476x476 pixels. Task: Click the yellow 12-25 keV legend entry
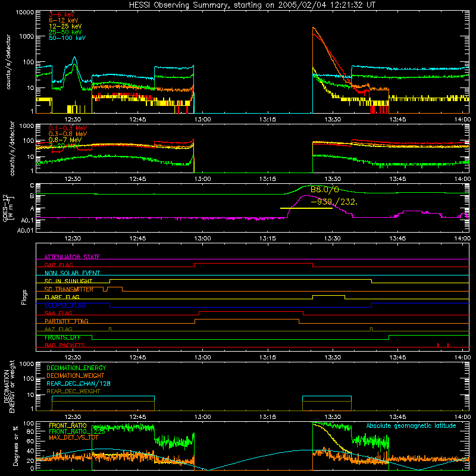(65, 26)
